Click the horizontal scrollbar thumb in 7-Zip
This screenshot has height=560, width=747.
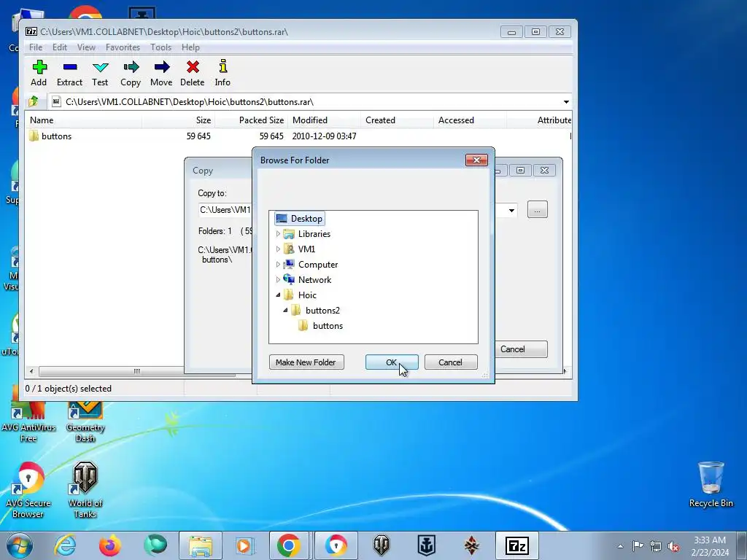point(136,371)
